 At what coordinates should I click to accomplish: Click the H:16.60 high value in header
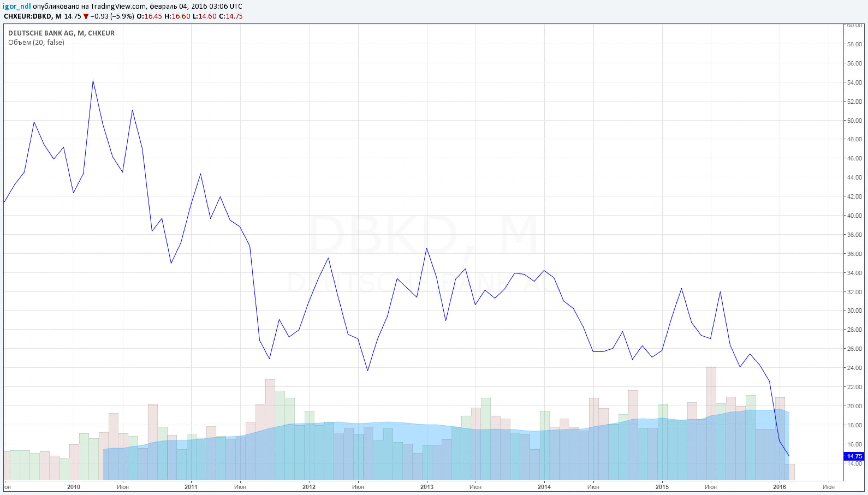(177, 16)
